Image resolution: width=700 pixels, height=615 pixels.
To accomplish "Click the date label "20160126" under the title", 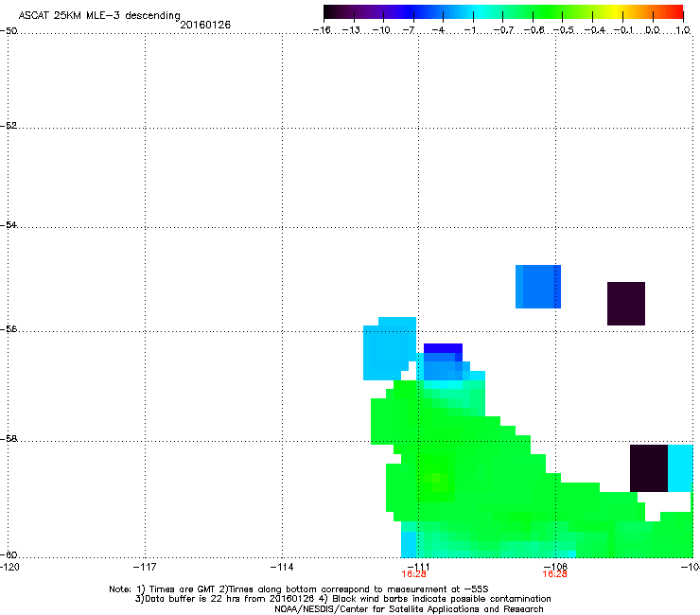I will [x=205, y=25].
